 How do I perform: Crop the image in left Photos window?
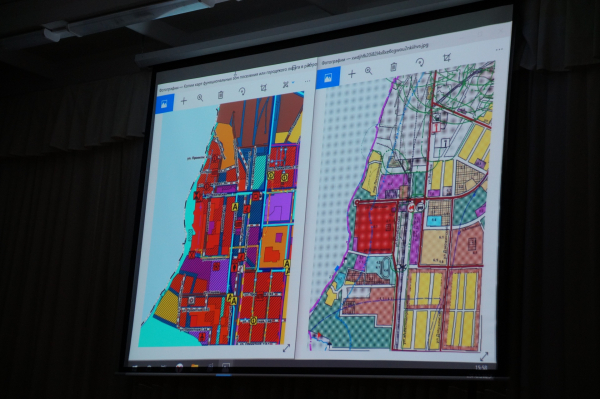pyautogui.click(x=263, y=88)
